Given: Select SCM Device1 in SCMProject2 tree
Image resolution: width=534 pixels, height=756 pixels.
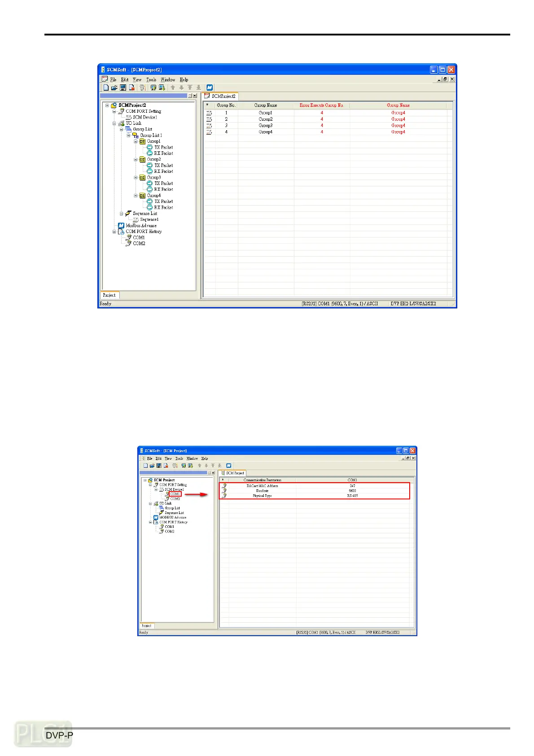Looking at the screenshot, I should coord(144,117).
